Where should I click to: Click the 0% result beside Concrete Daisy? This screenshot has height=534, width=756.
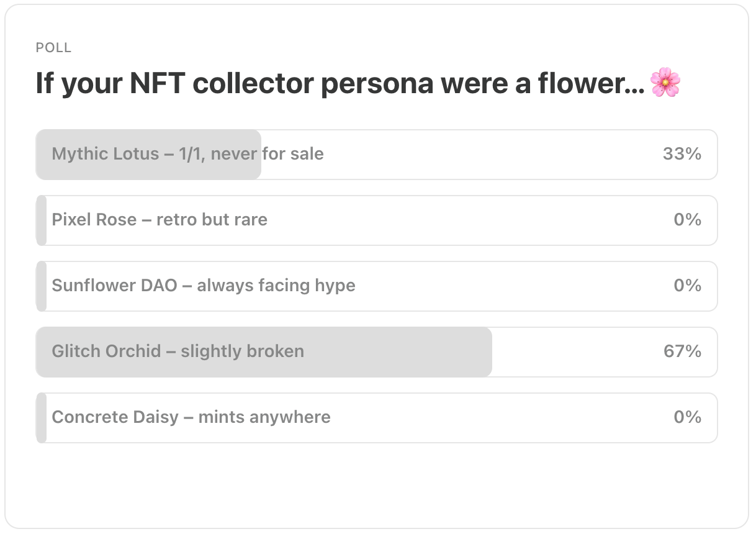687,417
